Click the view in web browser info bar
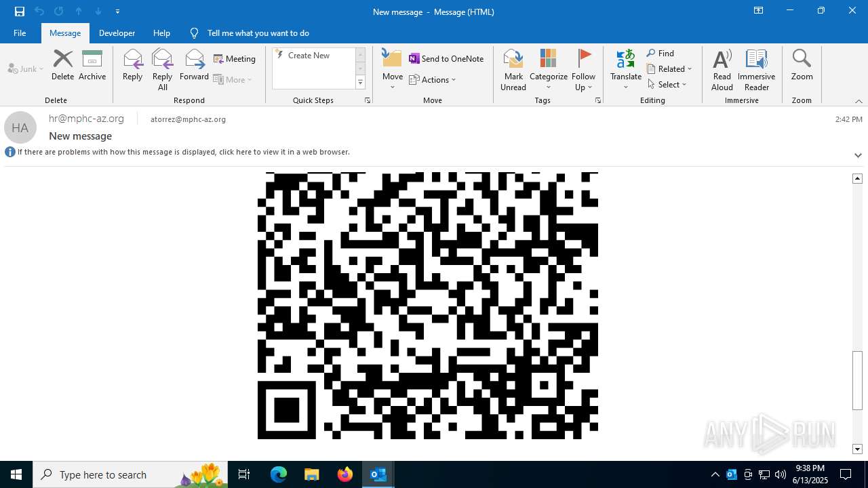The image size is (868, 488). (x=183, y=152)
